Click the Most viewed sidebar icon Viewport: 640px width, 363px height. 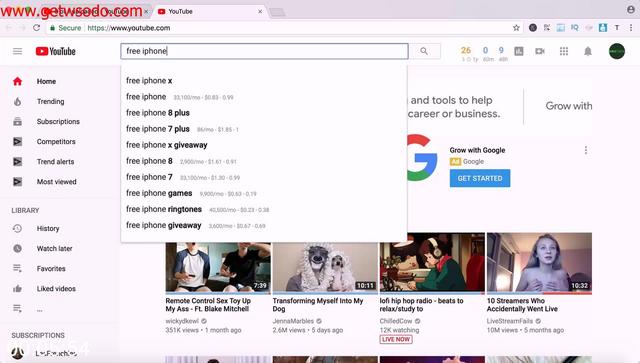point(17,181)
